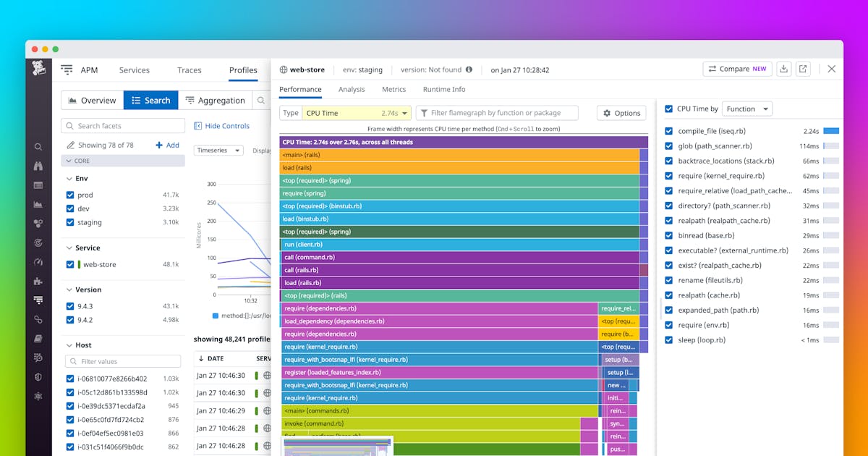Open the CPU Time type dropdown
The height and width of the screenshot is (456, 868).
coord(357,113)
